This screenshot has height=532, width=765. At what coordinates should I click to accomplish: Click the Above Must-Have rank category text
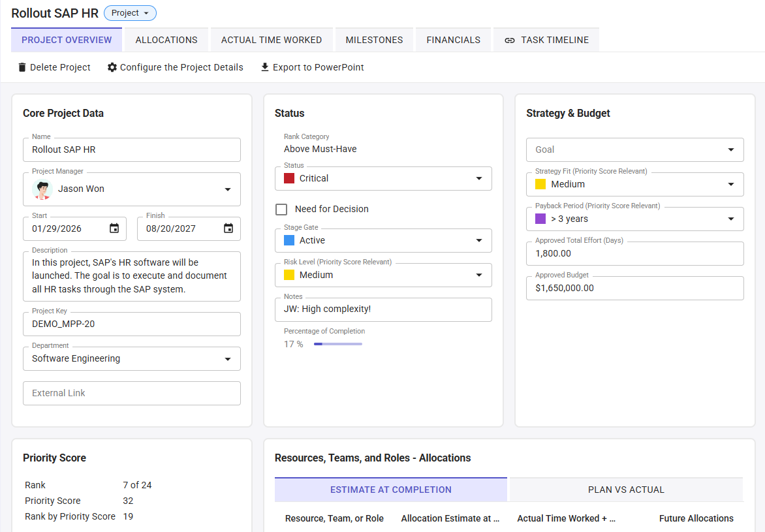tap(320, 149)
